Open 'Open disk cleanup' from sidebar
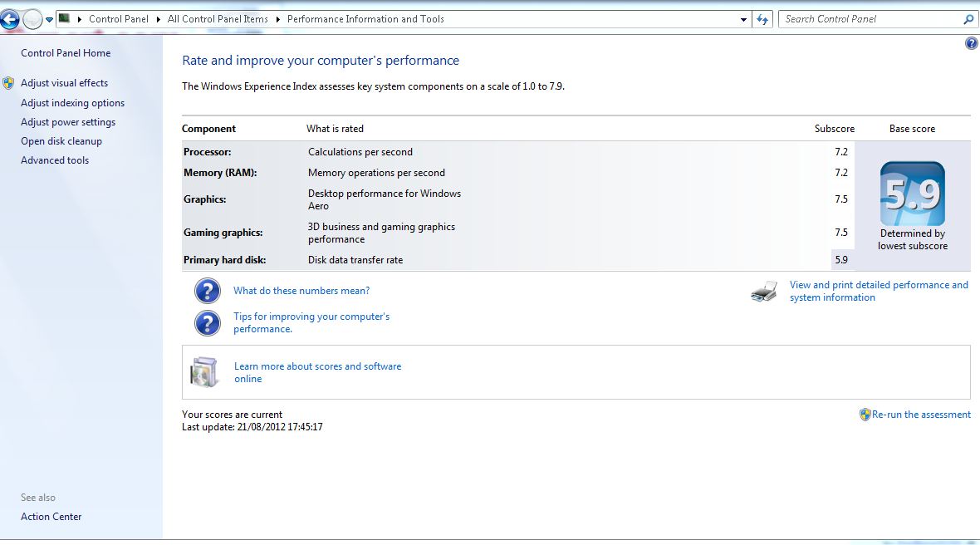 (61, 141)
